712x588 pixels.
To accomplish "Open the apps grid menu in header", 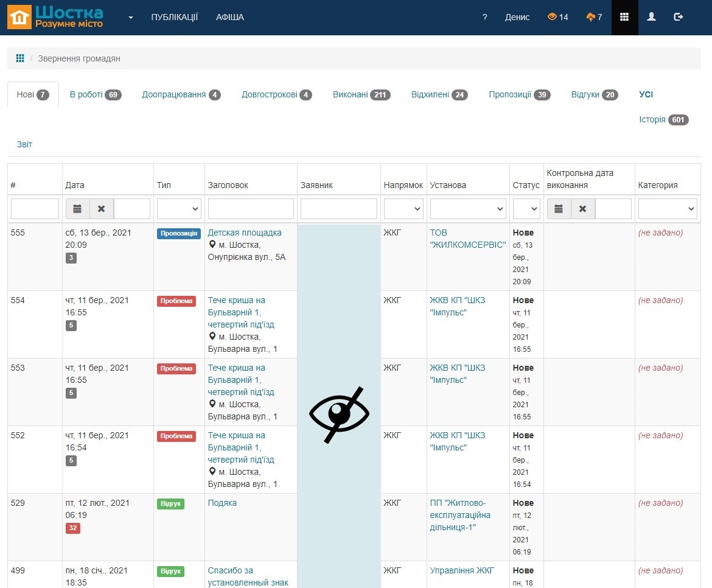I will tap(624, 17).
